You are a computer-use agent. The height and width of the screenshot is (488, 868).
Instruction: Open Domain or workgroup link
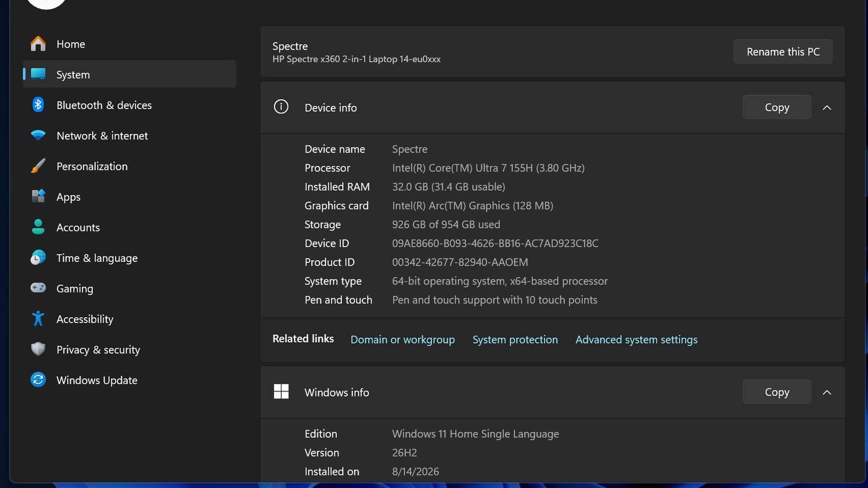click(x=403, y=339)
